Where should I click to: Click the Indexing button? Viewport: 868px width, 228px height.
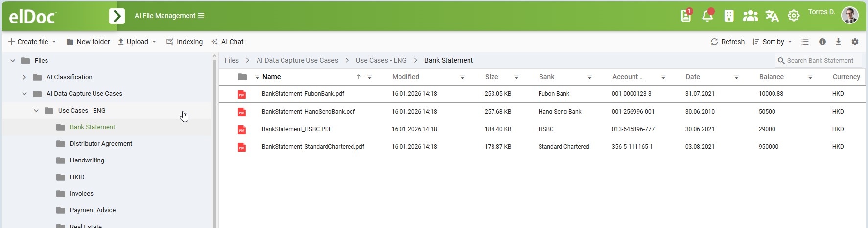pyautogui.click(x=185, y=42)
